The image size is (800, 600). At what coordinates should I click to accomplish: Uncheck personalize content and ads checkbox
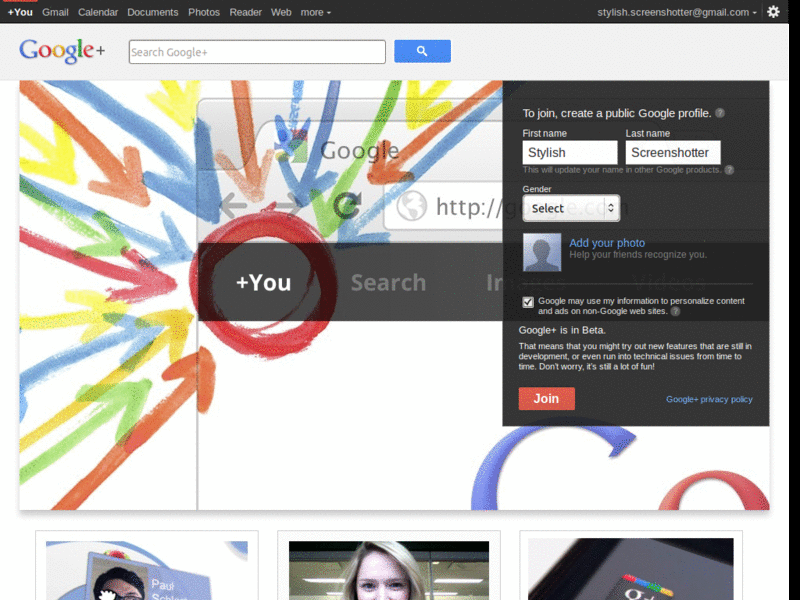point(528,302)
